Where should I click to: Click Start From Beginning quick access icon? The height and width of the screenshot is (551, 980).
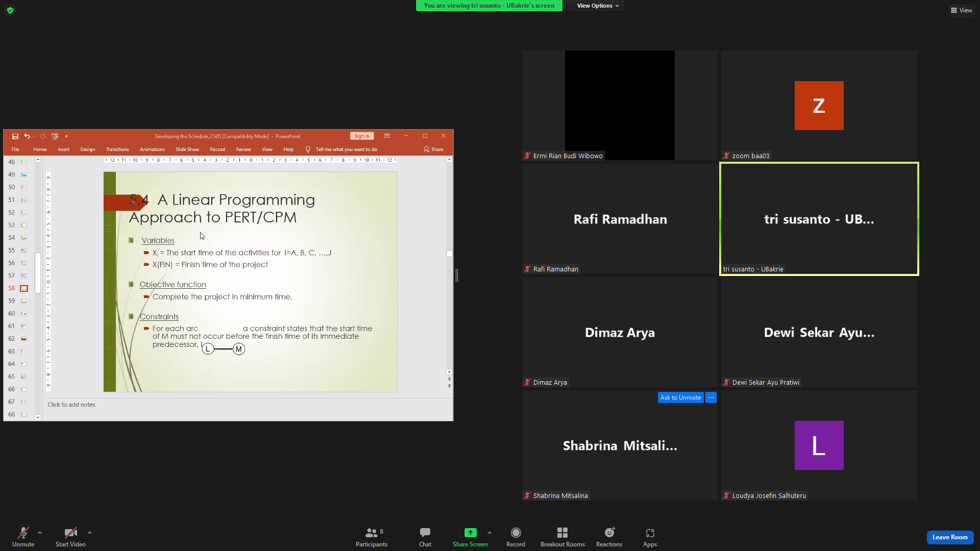coord(55,136)
